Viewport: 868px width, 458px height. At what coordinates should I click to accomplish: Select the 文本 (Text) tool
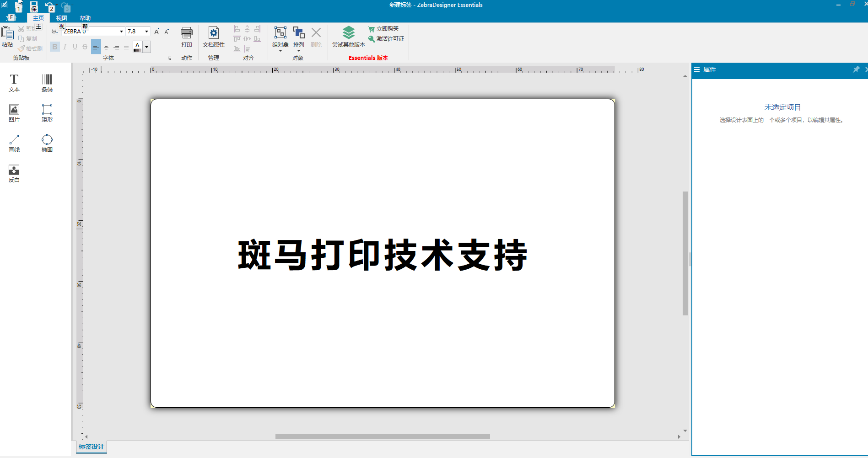14,82
